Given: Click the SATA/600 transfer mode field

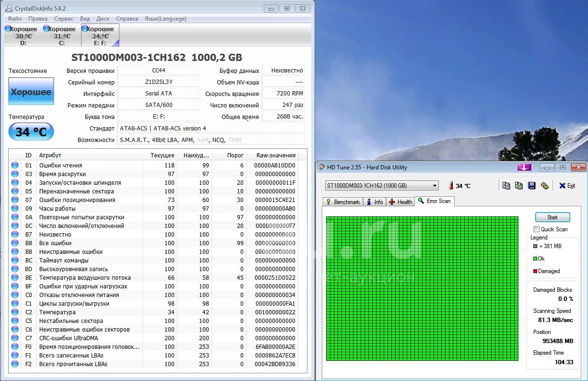Looking at the screenshot, I should [x=159, y=105].
